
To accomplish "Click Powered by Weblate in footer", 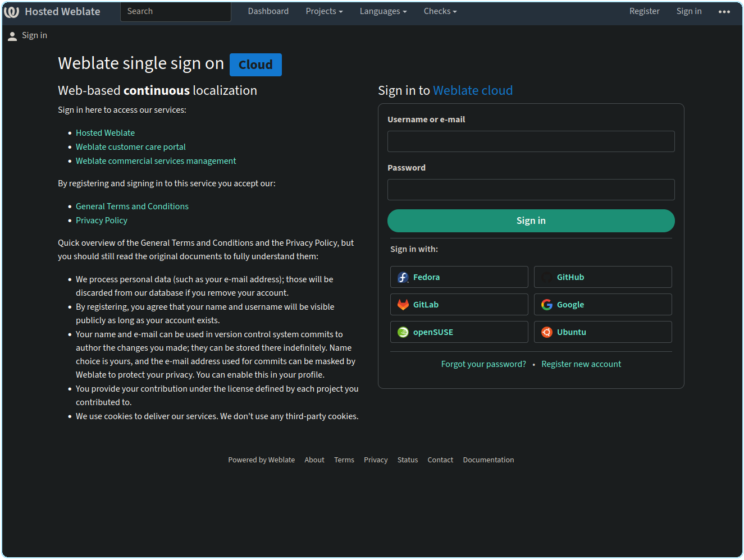I will tap(262, 460).
